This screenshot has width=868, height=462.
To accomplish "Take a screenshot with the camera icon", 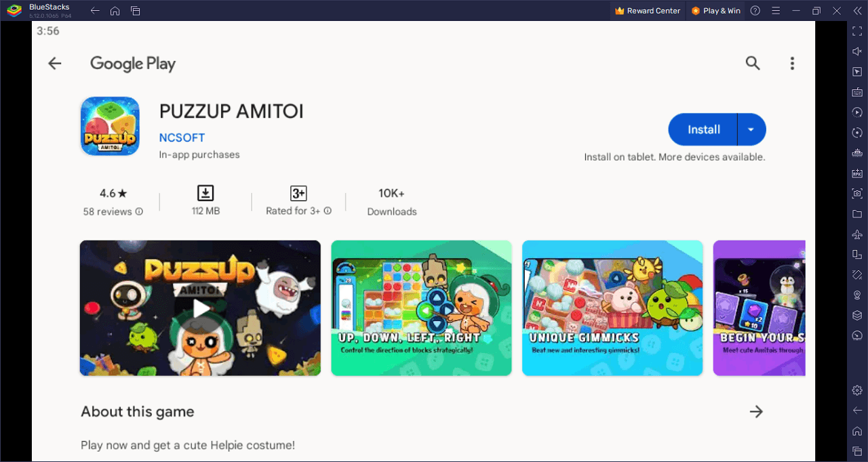I will tap(857, 194).
